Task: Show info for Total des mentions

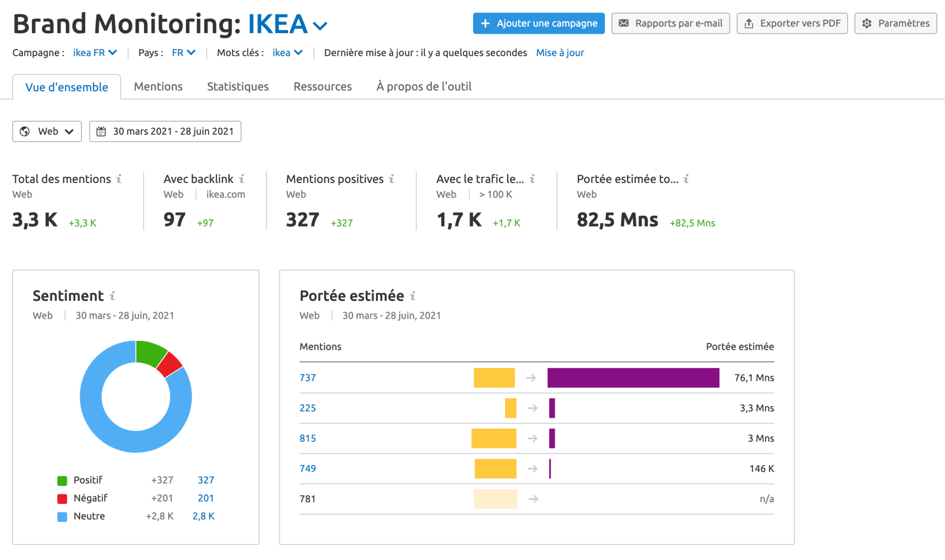Action: (119, 179)
